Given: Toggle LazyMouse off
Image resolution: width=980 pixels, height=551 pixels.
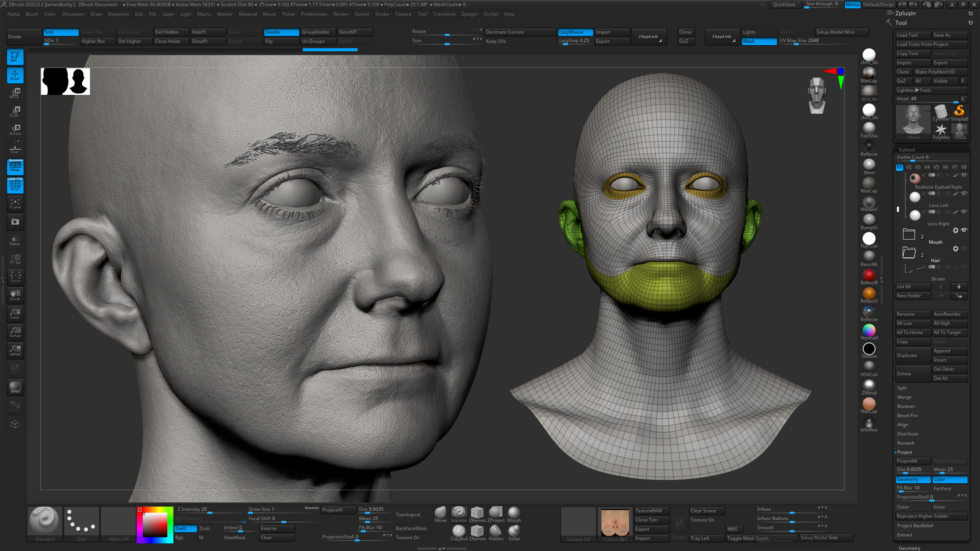Looking at the screenshot, I should [x=575, y=32].
